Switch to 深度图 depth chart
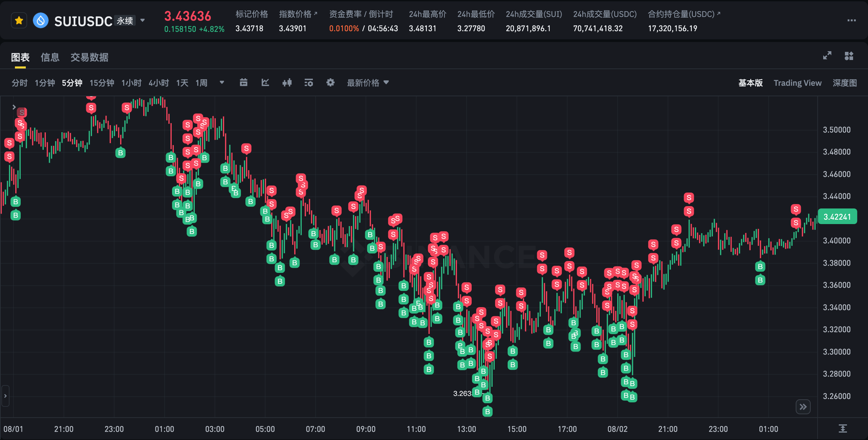Screen dimensions: 868x440 (x=845, y=83)
